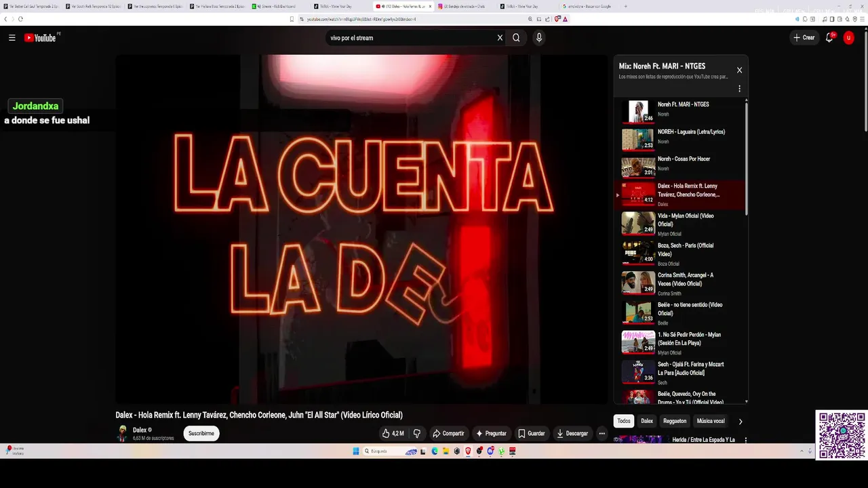Image resolution: width=868 pixels, height=488 pixels.
Task: Select Dalex - Hola Remix playlist item
Action: pos(678,195)
